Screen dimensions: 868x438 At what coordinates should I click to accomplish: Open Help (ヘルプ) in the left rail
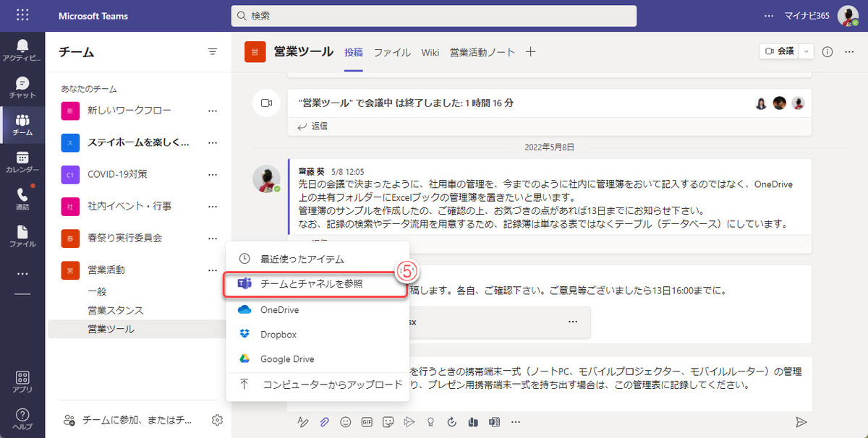click(22, 418)
